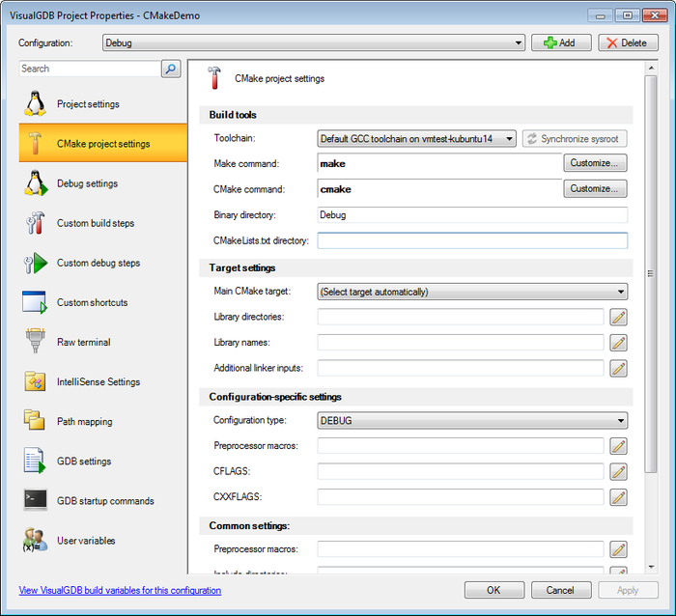Click the Additional linker inputs field
The width and height of the screenshot is (676, 616).
pos(461,368)
